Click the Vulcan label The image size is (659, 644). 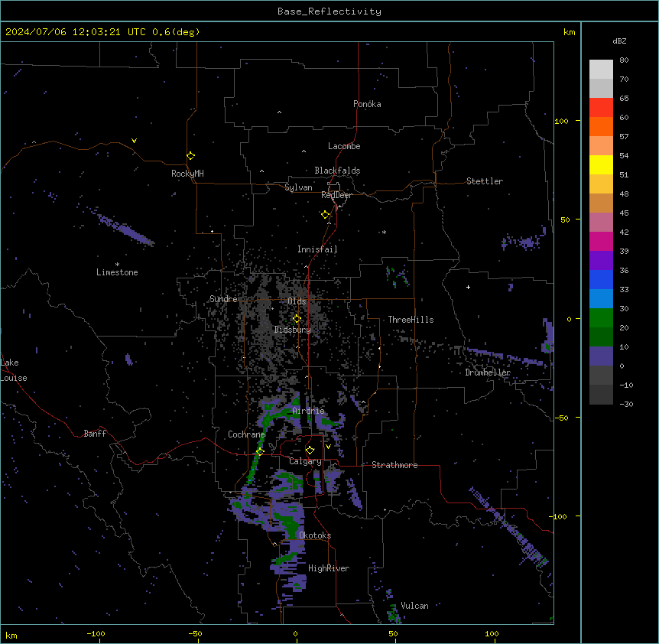tap(414, 606)
